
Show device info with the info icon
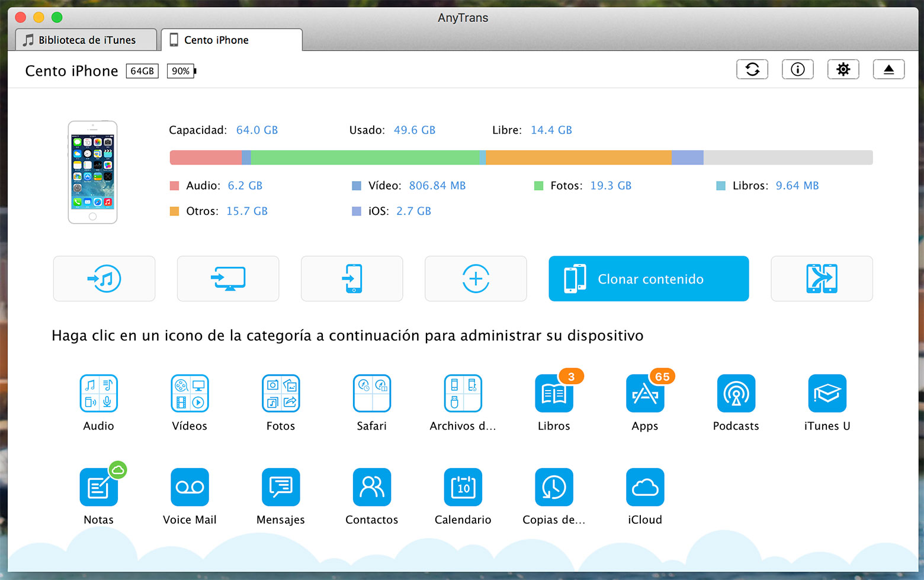click(798, 69)
